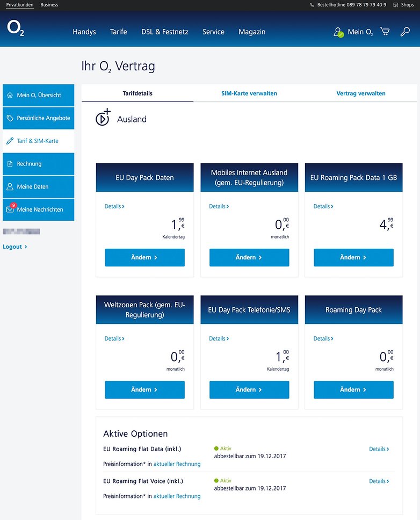Screen dimensions: 420x520
Task: Expand Details of Weltzonen Pack
Action: pyautogui.click(x=114, y=338)
